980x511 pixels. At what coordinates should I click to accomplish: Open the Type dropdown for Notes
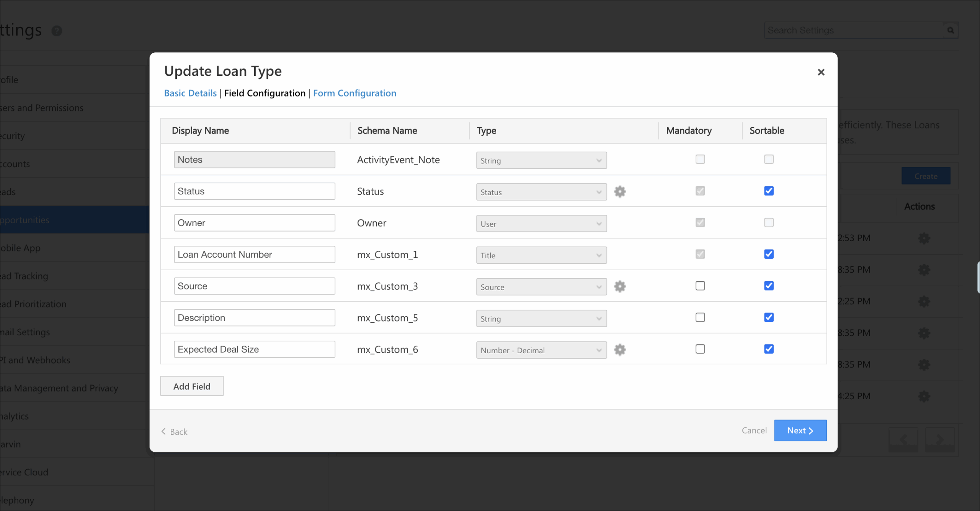[x=541, y=160]
